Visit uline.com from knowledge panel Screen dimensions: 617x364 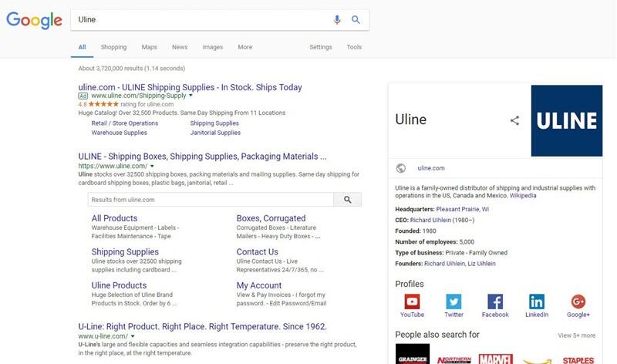click(x=431, y=168)
